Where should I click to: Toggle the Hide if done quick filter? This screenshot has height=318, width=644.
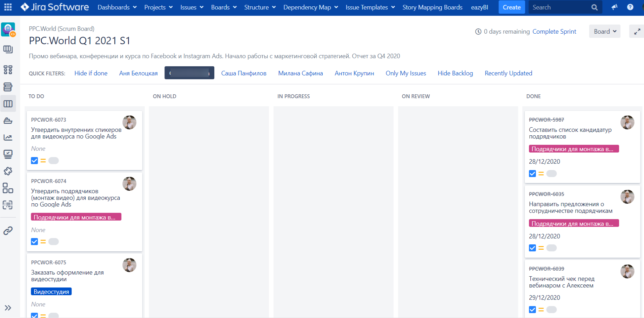pos(91,73)
